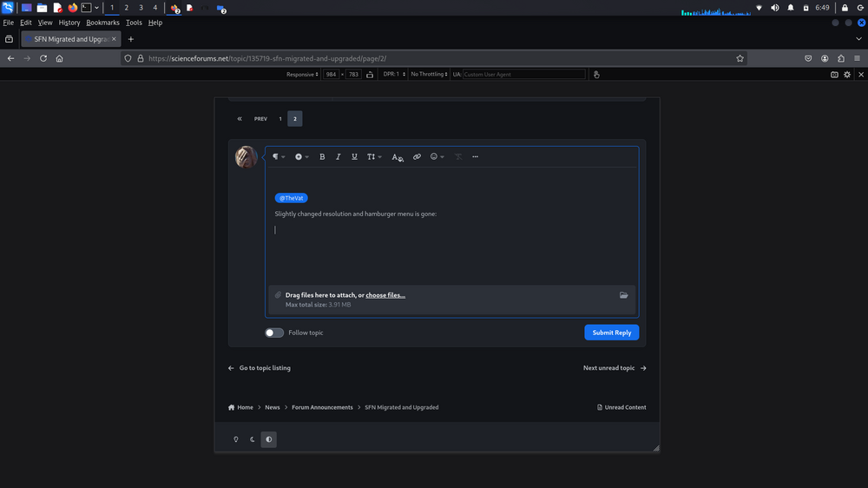Viewport: 868px width, 488px height.
Task: Open the History menu
Action: [69, 23]
